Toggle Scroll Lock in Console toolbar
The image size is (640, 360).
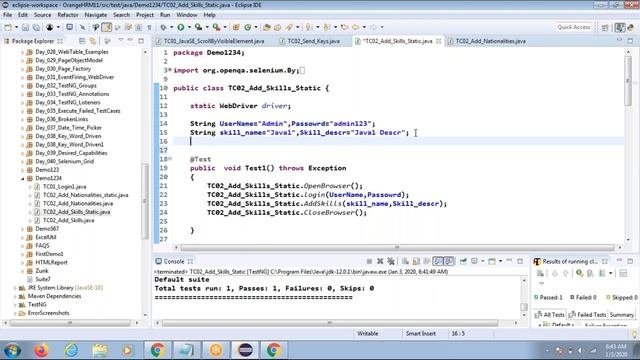(x=416, y=261)
